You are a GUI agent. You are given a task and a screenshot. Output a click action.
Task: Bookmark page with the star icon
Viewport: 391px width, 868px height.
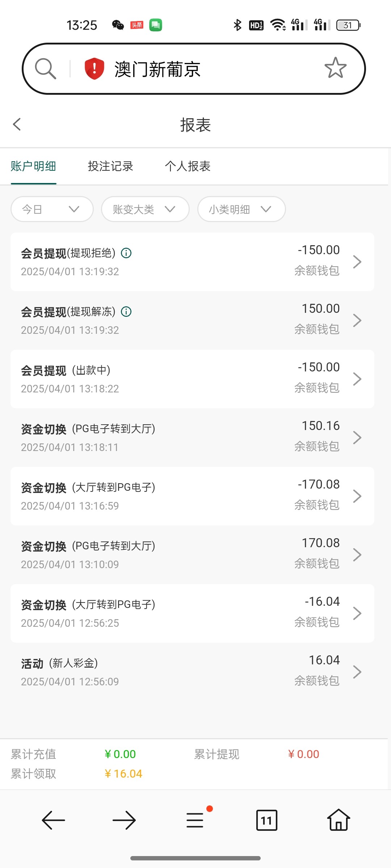[x=335, y=68]
